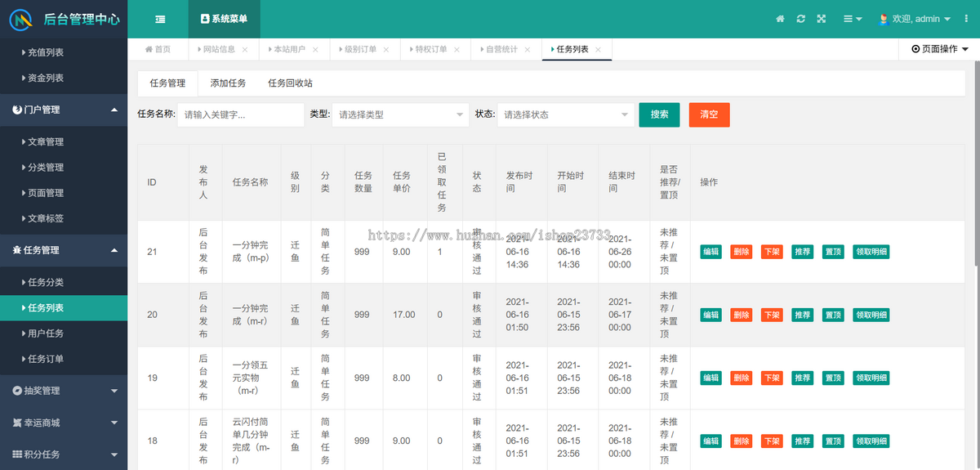
Task: Open the 状态 select dropdown
Action: pos(565,114)
